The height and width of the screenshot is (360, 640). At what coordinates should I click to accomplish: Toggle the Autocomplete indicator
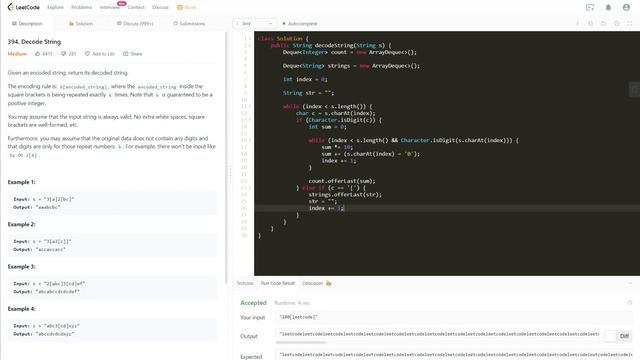(x=300, y=24)
